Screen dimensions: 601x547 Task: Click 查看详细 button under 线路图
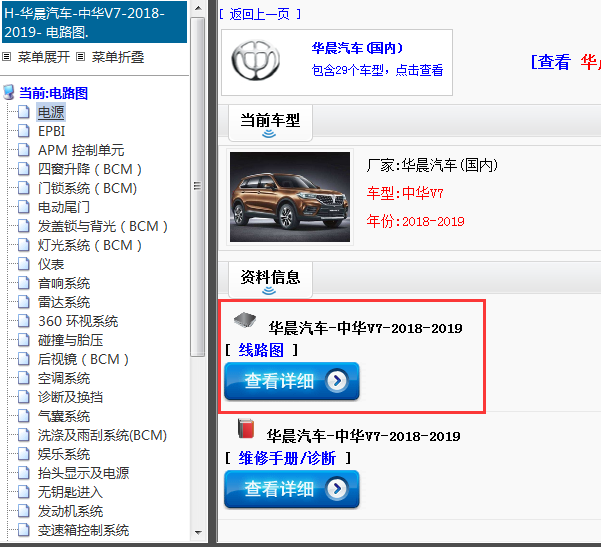pyautogui.click(x=292, y=381)
